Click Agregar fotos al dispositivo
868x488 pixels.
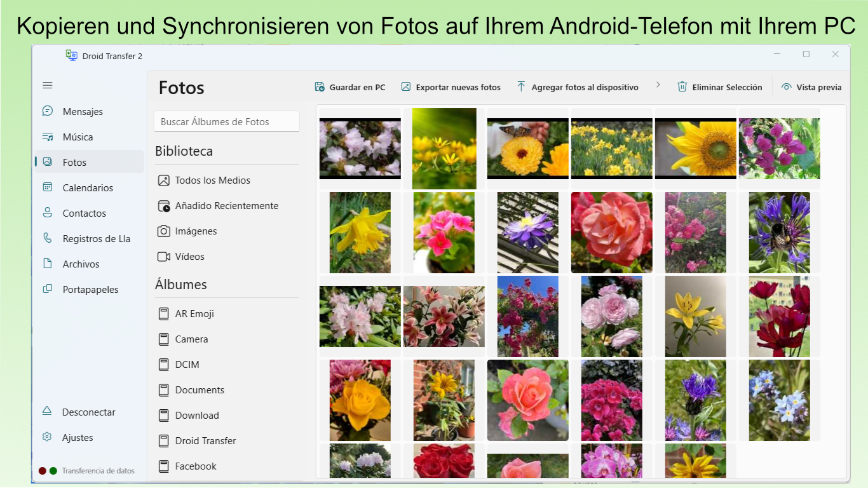tap(577, 87)
